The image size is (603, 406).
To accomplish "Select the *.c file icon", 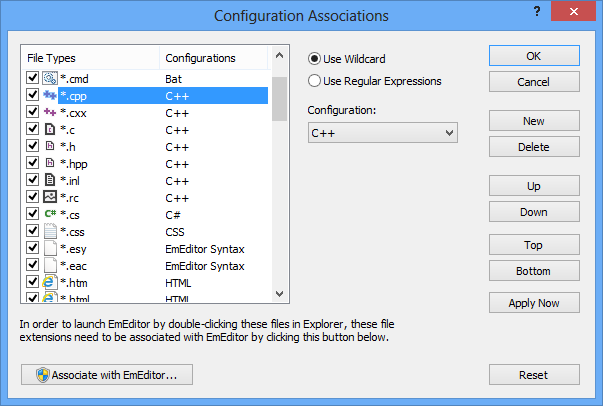I will click(x=50, y=129).
